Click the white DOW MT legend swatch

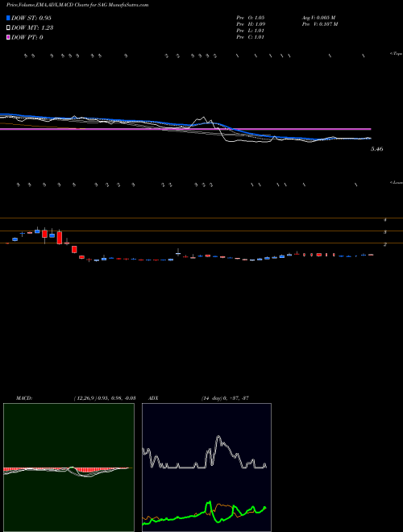pyautogui.click(x=9, y=28)
